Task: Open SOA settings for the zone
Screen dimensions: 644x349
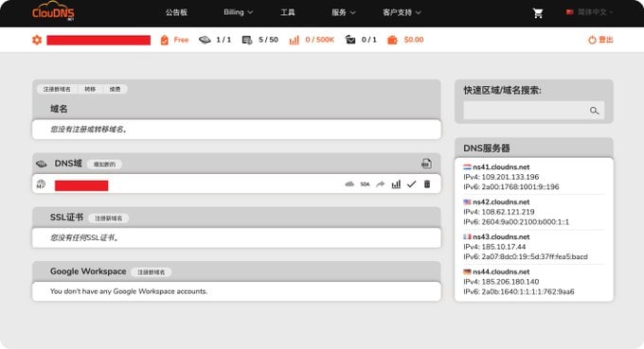Action: click(365, 184)
